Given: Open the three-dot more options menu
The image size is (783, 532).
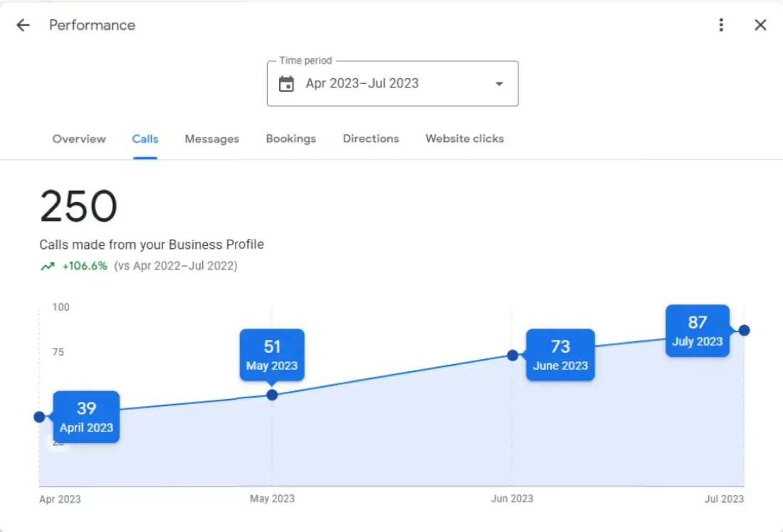Looking at the screenshot, I should pyautogui.click(x=721, y=25).
